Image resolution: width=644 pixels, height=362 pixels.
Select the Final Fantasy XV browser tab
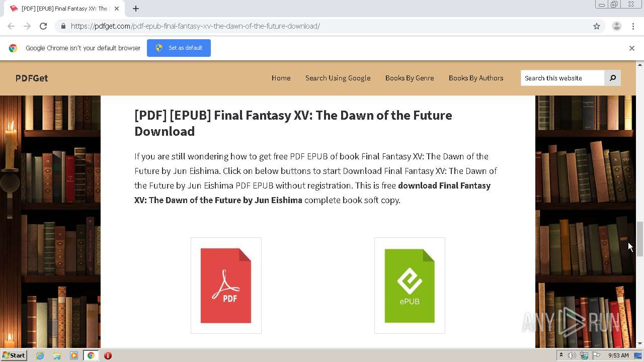pyautogui.click(x=64, y=9)
